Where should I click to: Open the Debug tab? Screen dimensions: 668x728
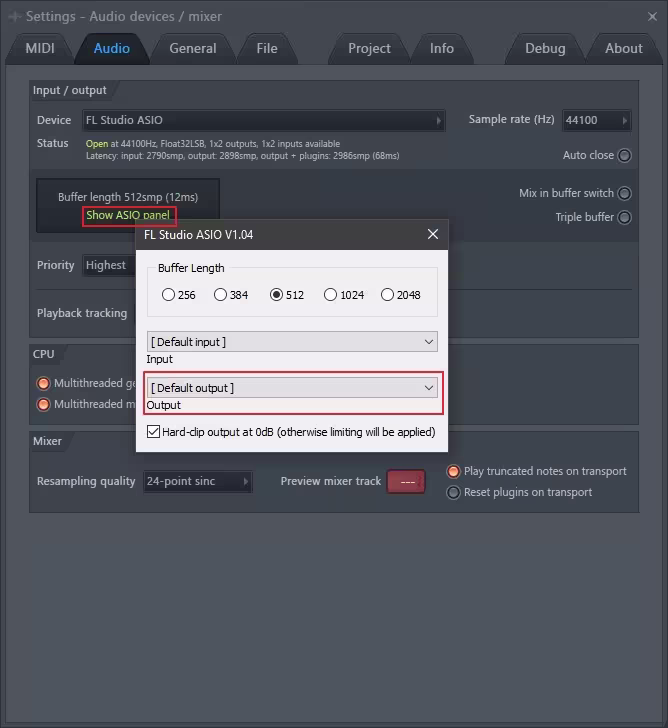coord(545,48)
